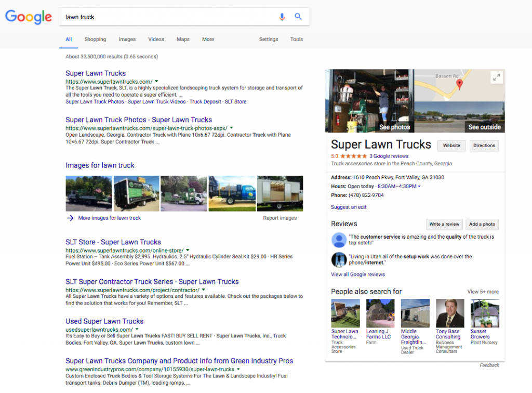Viewport: 532px width, 393px height.
Task: Open Green Industry Pros company info result
Action: (x=179, y=361)
